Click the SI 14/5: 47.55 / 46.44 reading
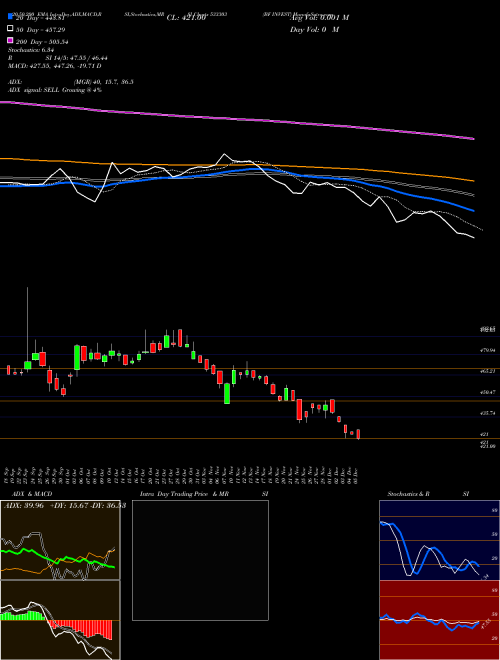 pyautogui.click(x=76, y=58)
